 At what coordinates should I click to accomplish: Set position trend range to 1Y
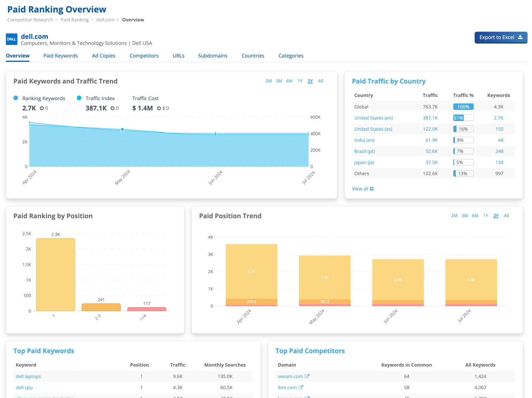[486, 216]
